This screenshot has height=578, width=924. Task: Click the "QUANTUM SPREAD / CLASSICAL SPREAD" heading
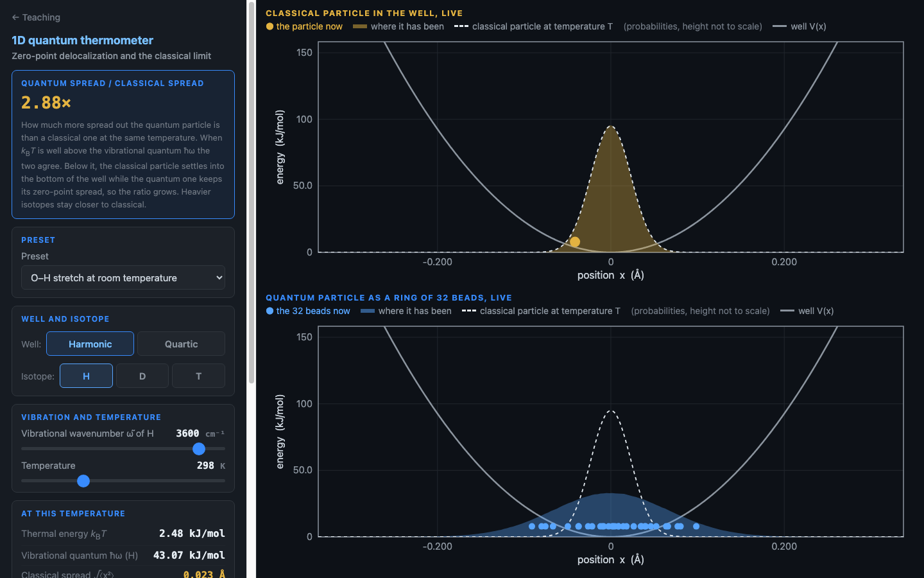112,83
